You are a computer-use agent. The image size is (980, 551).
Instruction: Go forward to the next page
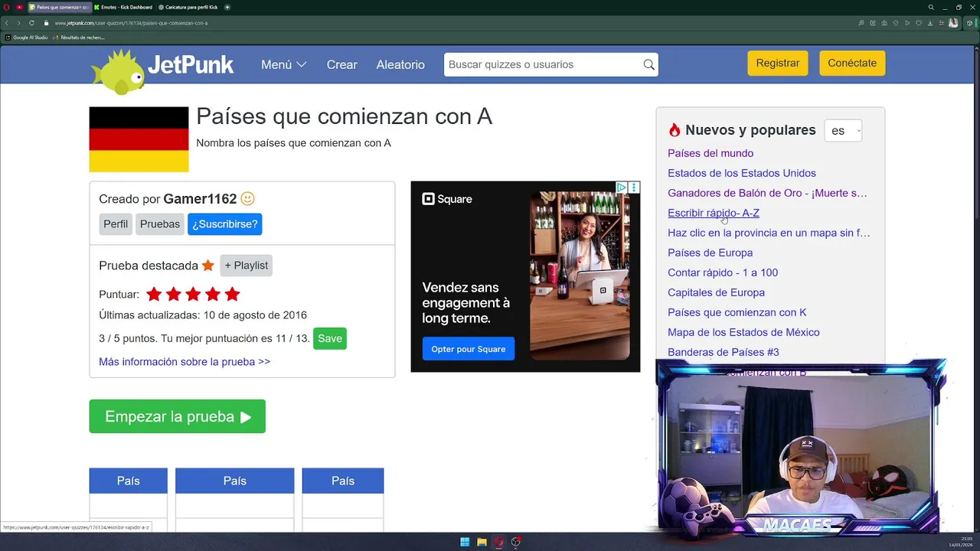(x=19, y=23)
